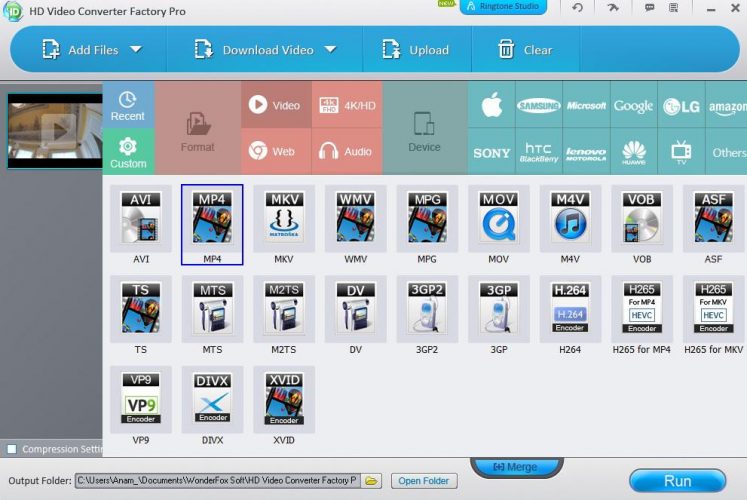Select the MPG format icon

click(x=427, y=219)
